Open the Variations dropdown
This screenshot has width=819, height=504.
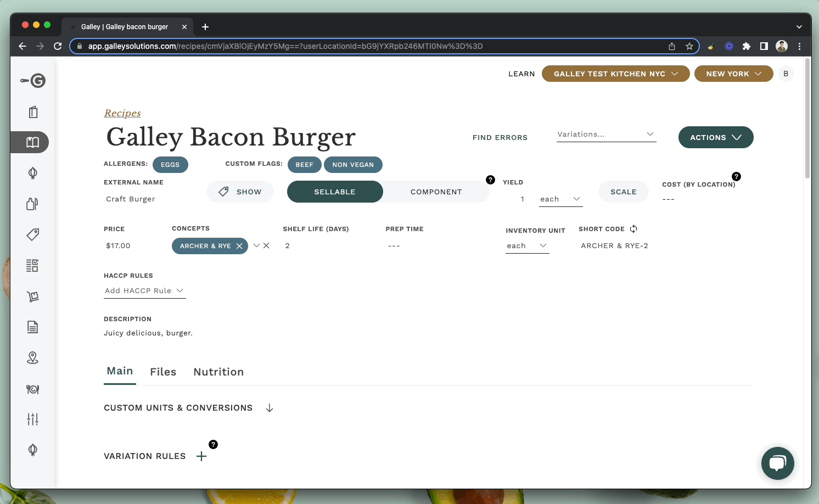(x=605, y=134)
